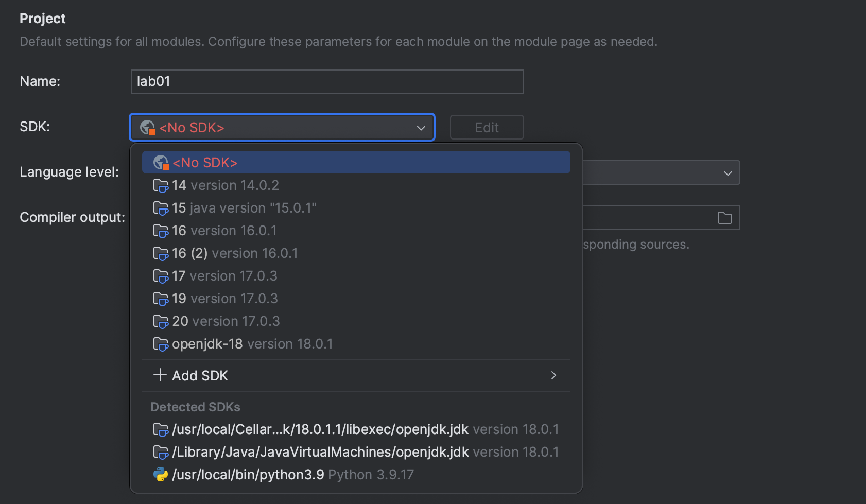Choose the detected Python 3.9.17 SDK
Image resolution: width=866 pixels, height=504 pixels.
(x=292, y=474)
